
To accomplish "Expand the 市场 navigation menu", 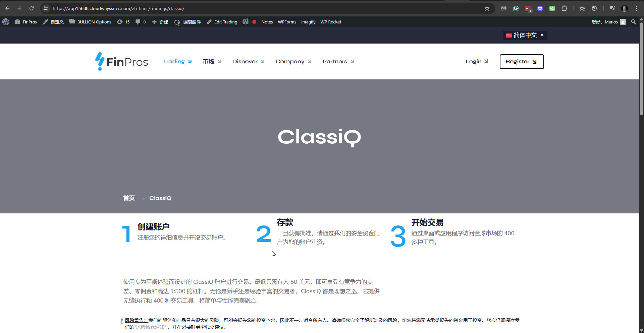I will 212,61.
